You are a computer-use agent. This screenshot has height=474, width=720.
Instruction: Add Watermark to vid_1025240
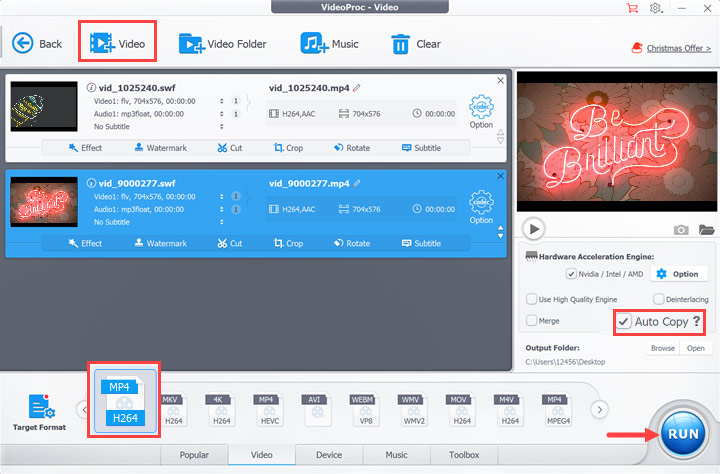pos(161,148)
